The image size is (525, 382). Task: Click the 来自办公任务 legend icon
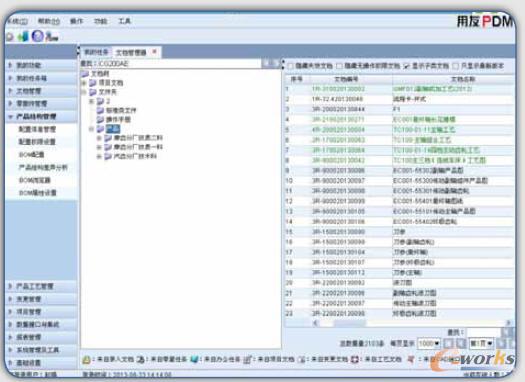click(194, 360)
